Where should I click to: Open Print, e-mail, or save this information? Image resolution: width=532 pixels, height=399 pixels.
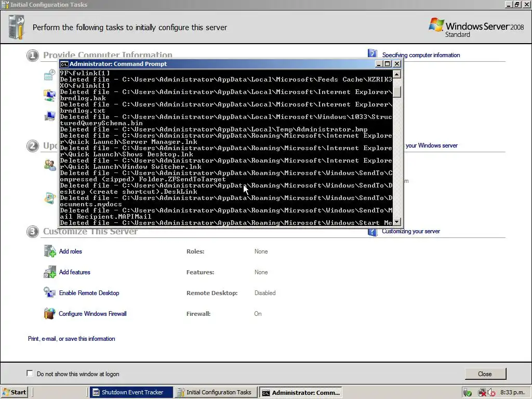(72, 339)
